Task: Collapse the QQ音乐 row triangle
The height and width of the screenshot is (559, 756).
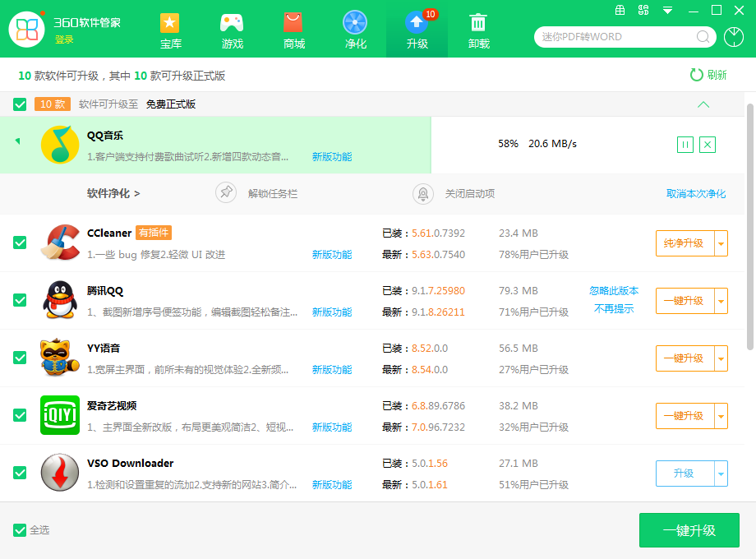Action: point(17,141)
